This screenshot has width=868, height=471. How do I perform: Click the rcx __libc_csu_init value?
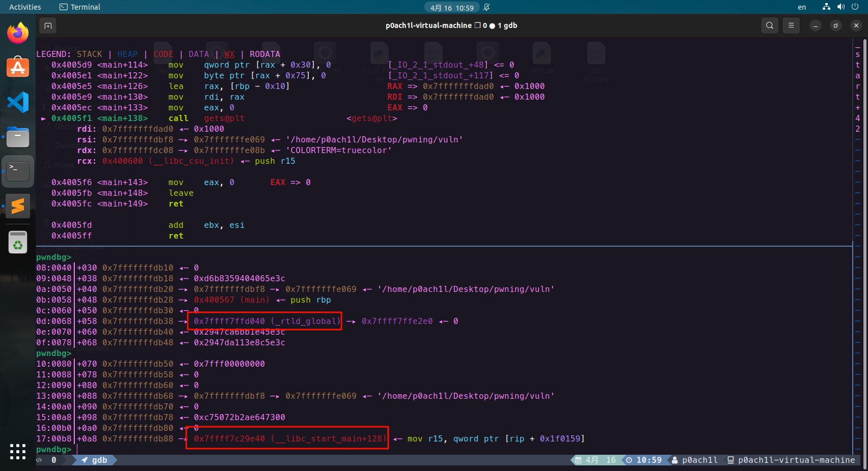tap(168, 161)
